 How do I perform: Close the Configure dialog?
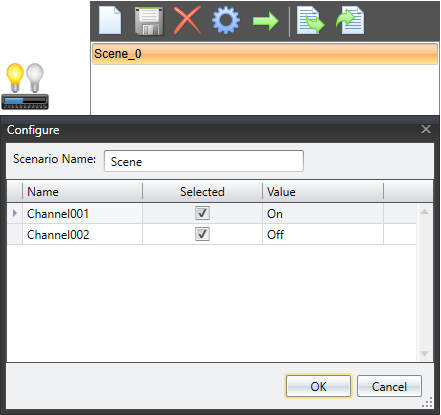click(x=426, y=129)
